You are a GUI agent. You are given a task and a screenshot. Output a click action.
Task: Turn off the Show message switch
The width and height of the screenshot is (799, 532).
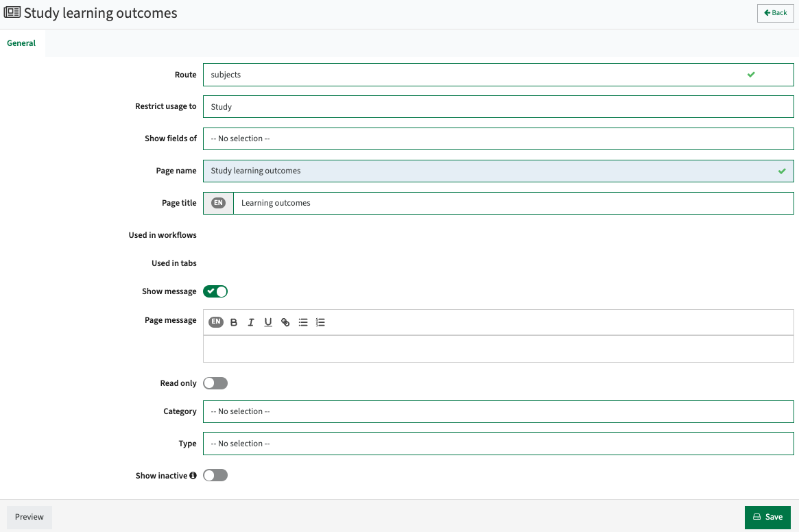[215, 291]
